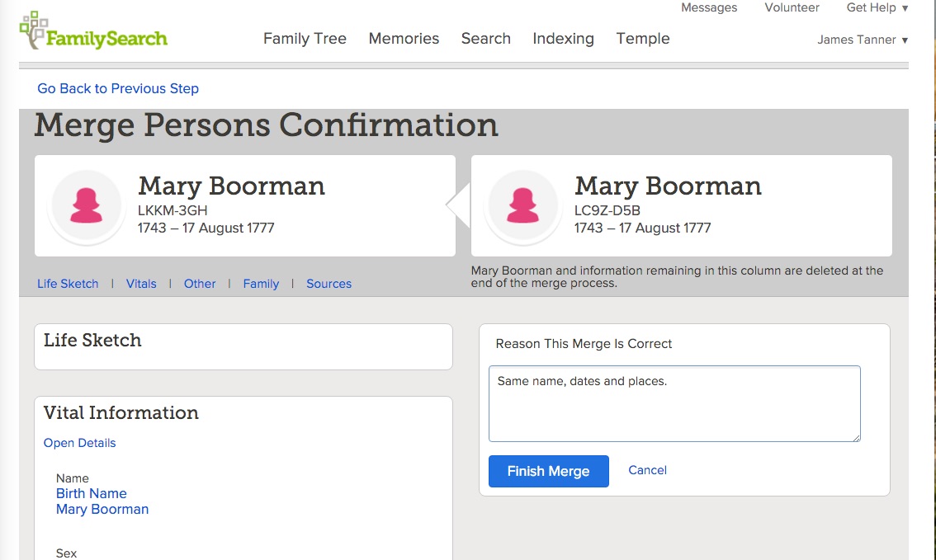Expand the James Tanner account menu

pyautogui.click(x=862, y=40)
